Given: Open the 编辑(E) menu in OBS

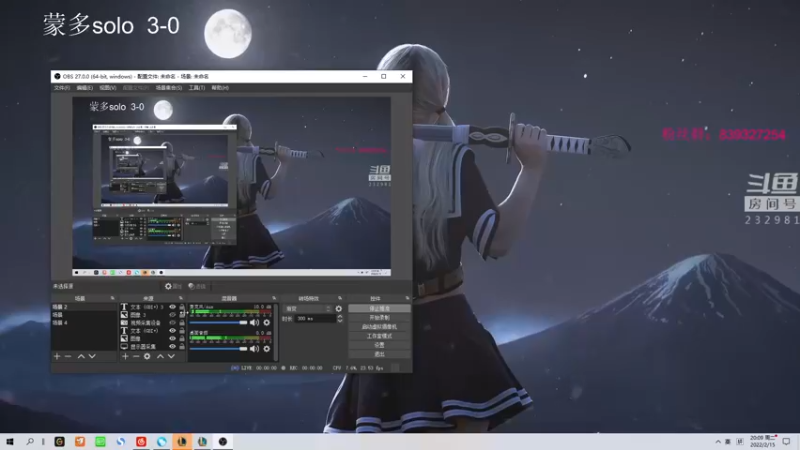Looking at the screenshot, I should (84, 88).
